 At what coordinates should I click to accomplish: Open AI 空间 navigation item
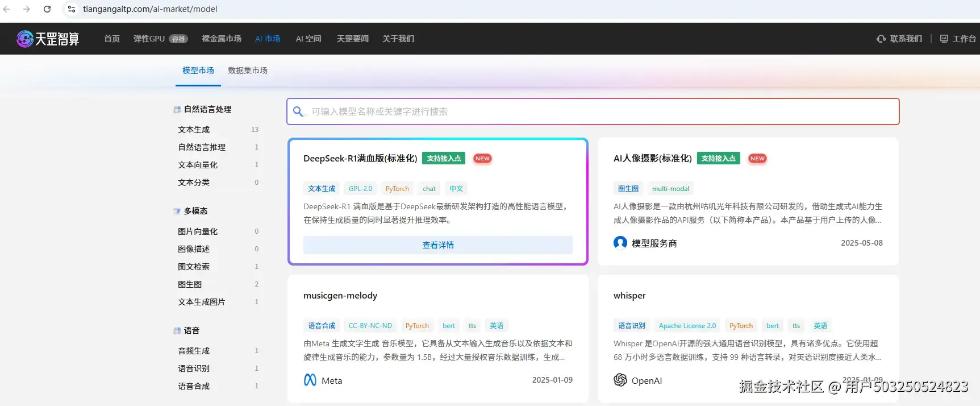pyautogui.click(x=308, y=39)
